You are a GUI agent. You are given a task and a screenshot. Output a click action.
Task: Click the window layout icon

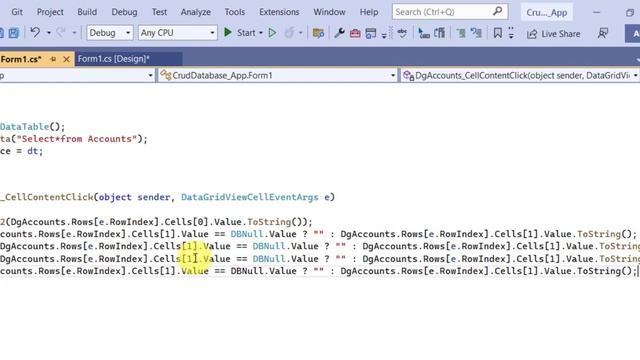pyautogui.click(x=371, y=33)
